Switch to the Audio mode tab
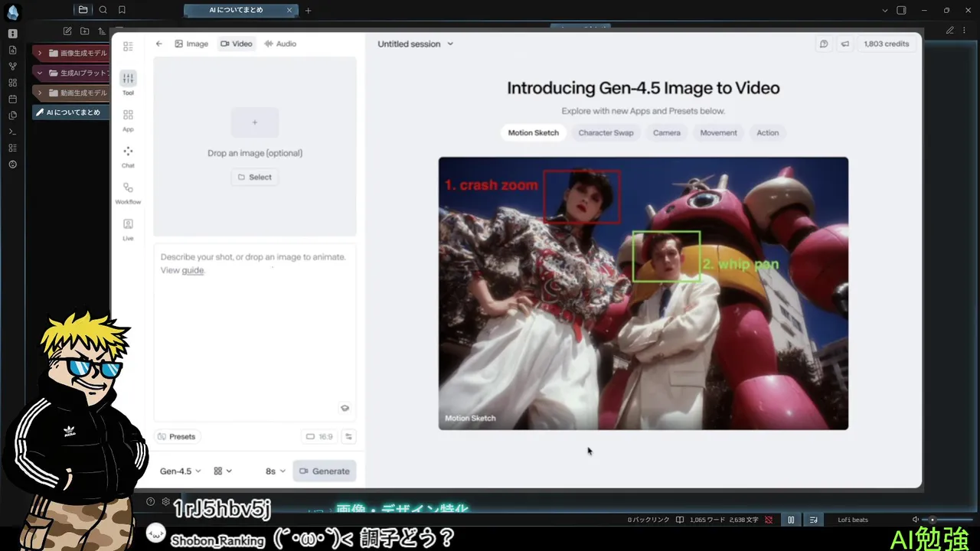Viewport: 980px width, 551px height. (280, 44)
